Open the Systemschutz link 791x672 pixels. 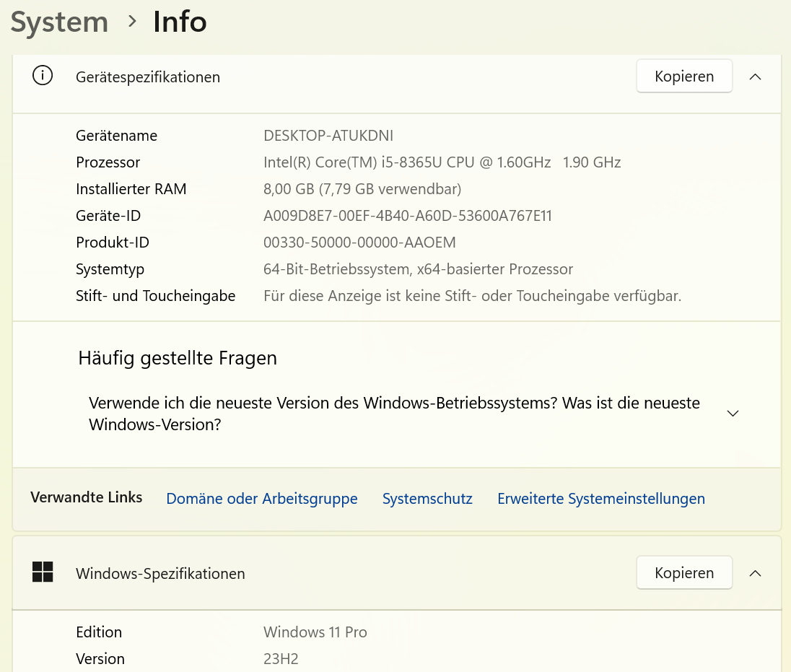coord(427,499)
